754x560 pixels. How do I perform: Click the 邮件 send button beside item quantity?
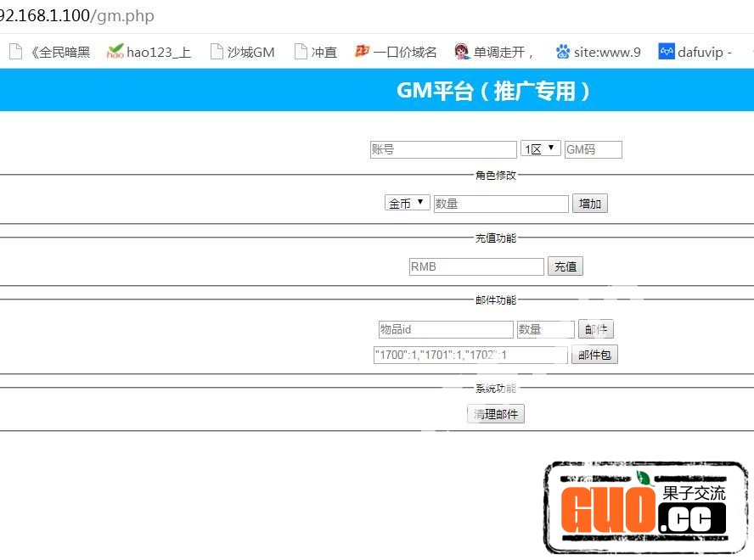pos(595,329)
